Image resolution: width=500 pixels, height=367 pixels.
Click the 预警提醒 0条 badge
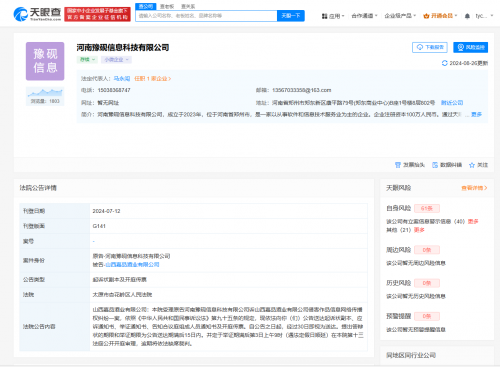tap(427, 316)
